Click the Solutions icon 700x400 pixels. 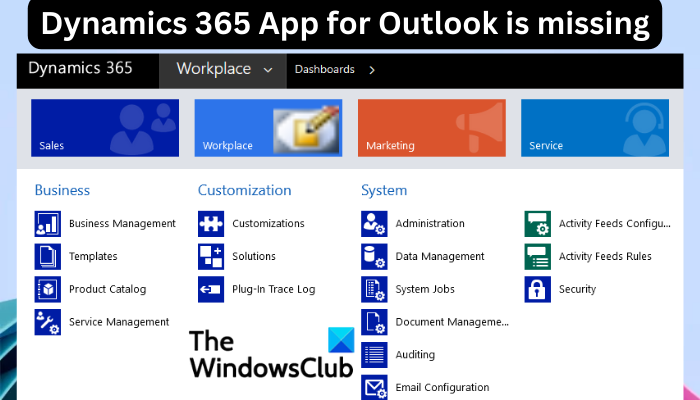pos(211,257)
